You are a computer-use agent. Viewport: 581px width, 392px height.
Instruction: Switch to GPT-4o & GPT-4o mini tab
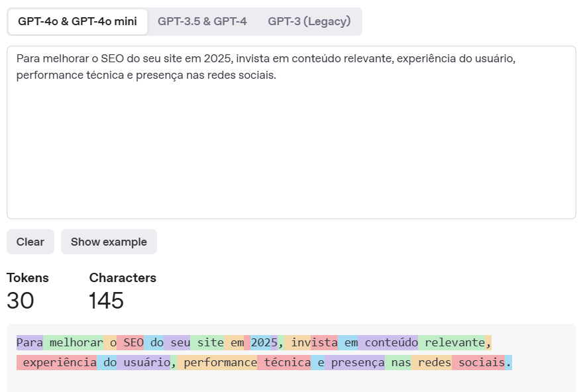[78, 21]
